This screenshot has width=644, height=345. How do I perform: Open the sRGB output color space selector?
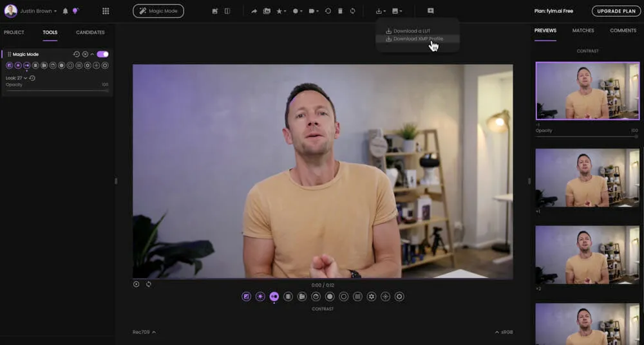[x=504, y=332]
